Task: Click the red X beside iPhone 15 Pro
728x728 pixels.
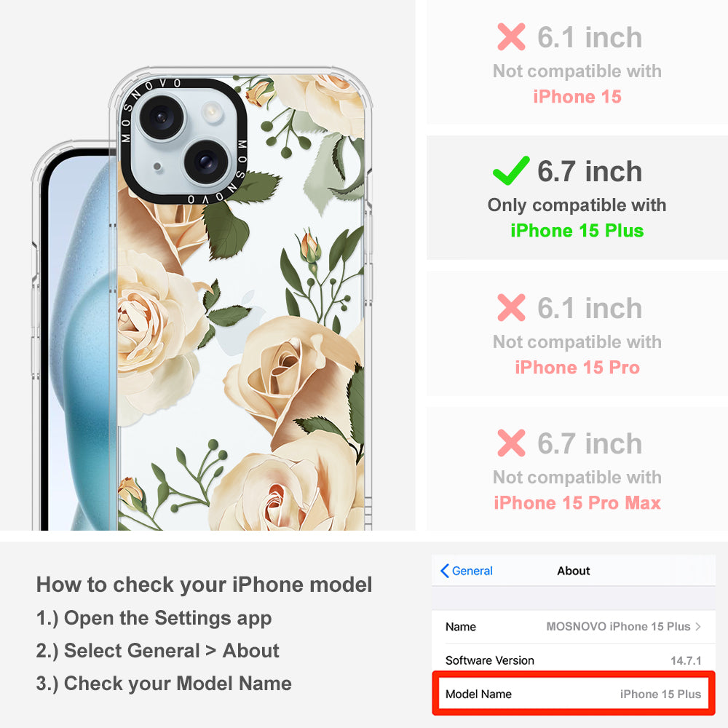Action: tap(511, 307)
